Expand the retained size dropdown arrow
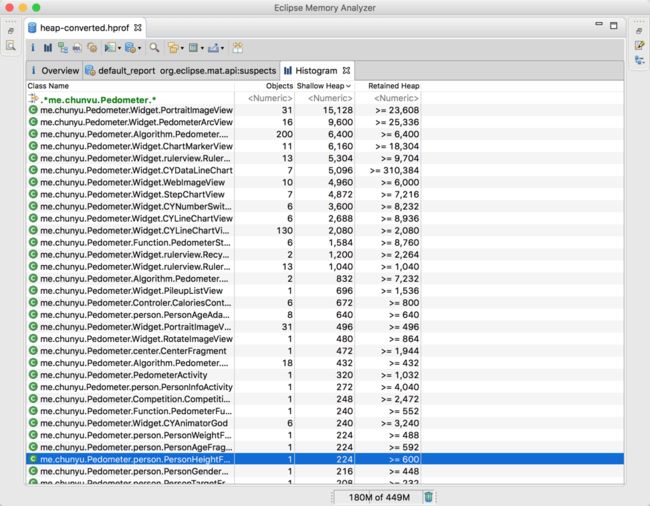The image size is (650, 506). click(x=202, y=48)
